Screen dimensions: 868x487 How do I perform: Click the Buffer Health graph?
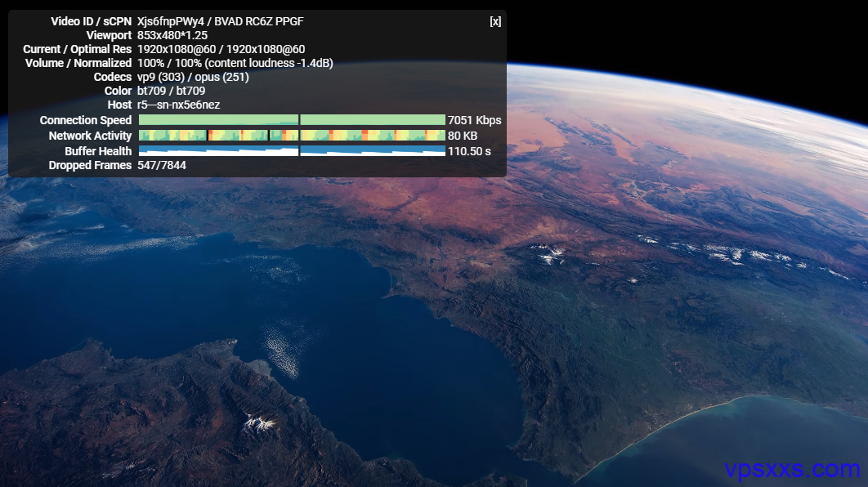[292, 151]
